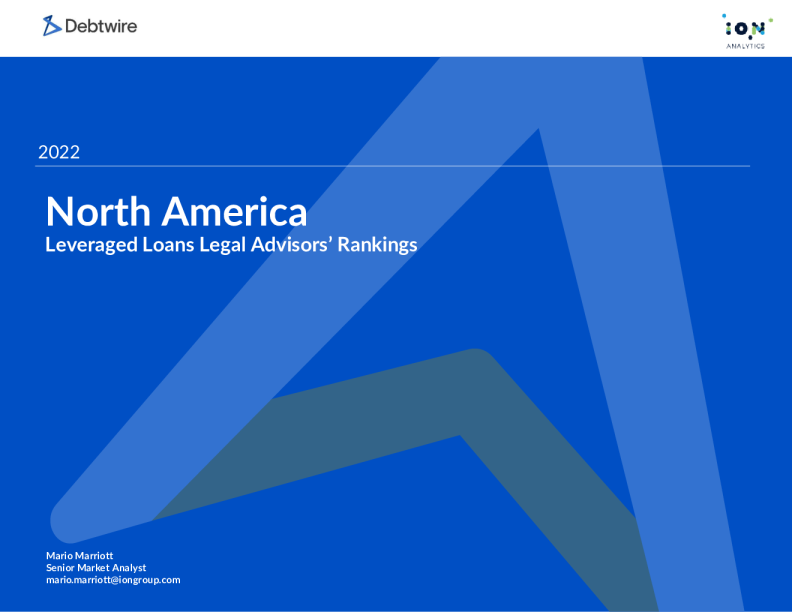The height and width of the screenshot is (612, 792).
Task: Click the author name Mario Marriott
Action: click(x=81, y=555)
